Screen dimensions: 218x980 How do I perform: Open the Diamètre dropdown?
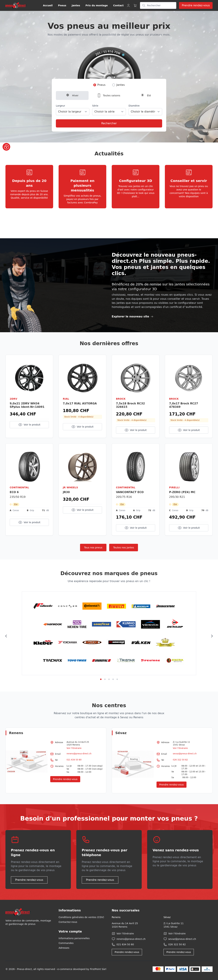pyautogui.click(x=145, y=112)
